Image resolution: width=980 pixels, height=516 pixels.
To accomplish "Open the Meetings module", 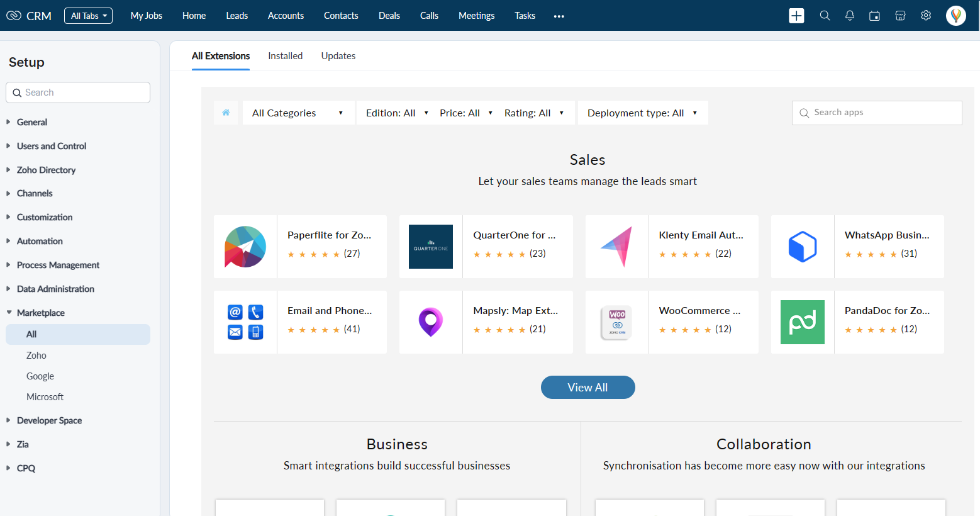I will point(477,16).
